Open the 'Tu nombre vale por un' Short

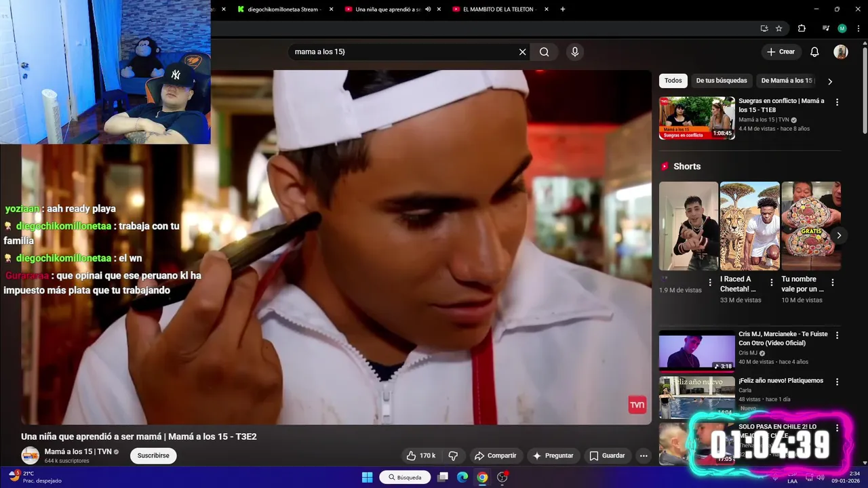click(811, 226)
